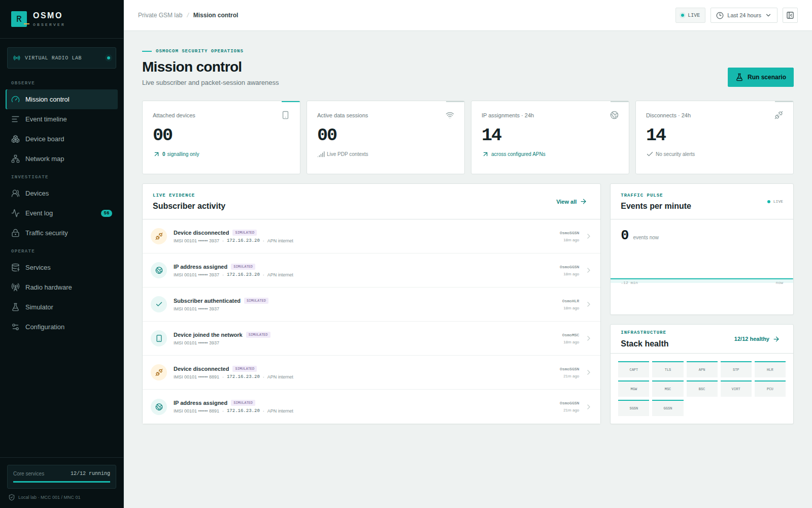Click the shield icon beside Local lab
The width and height of the screenshot is (812, 508).
[x=12, y=497]
